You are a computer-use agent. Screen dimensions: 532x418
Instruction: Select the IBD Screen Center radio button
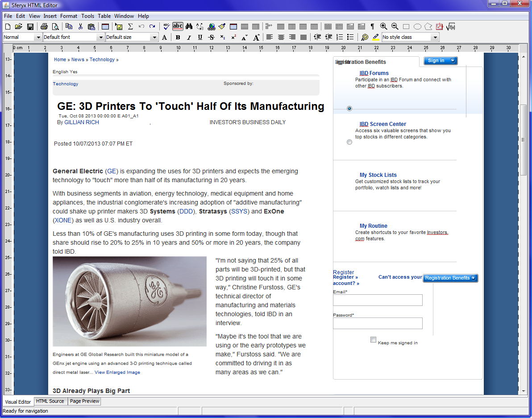(x=349, y=142)
